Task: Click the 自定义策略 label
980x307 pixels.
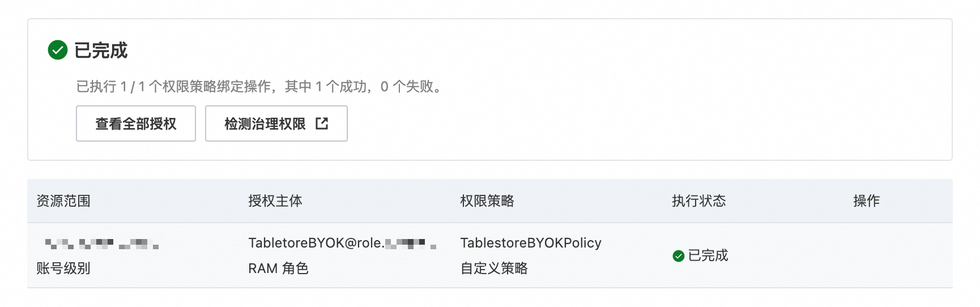Action: point(494,268)
